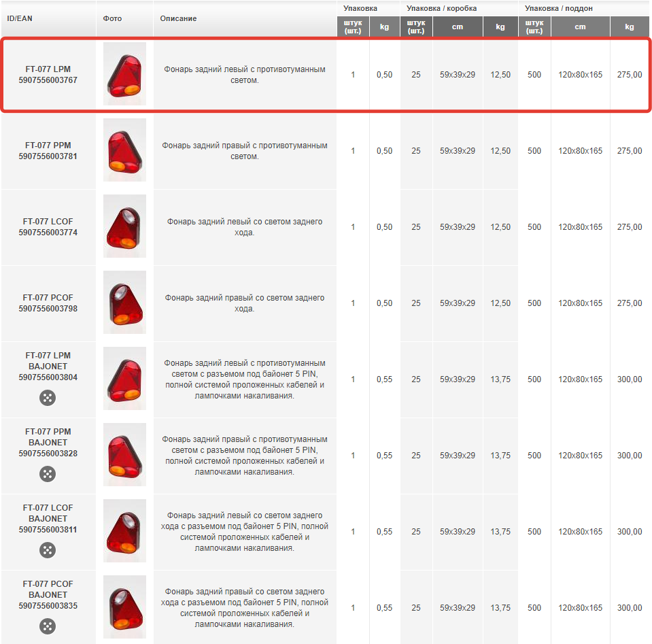
Task: View photo of FT-077 PCOF BAJONET lamp
Action: [124, 607]
